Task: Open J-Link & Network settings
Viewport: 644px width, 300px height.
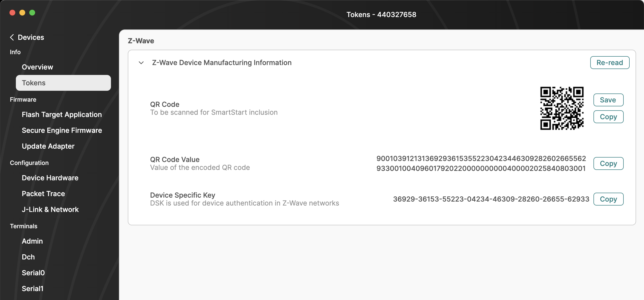Action: pos(50,209)
